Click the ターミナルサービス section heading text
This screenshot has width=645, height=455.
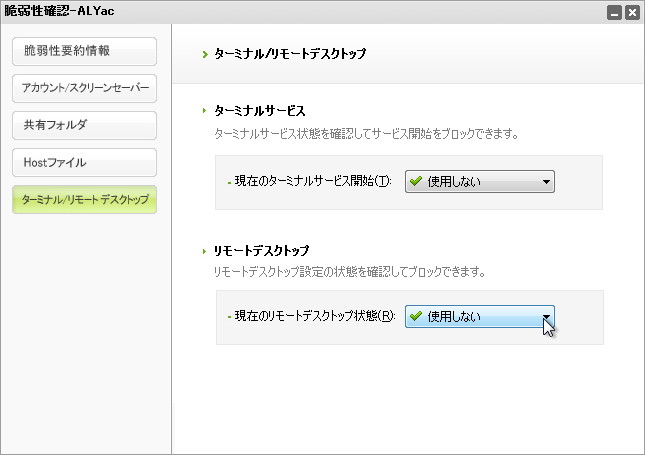pos(260,110)
